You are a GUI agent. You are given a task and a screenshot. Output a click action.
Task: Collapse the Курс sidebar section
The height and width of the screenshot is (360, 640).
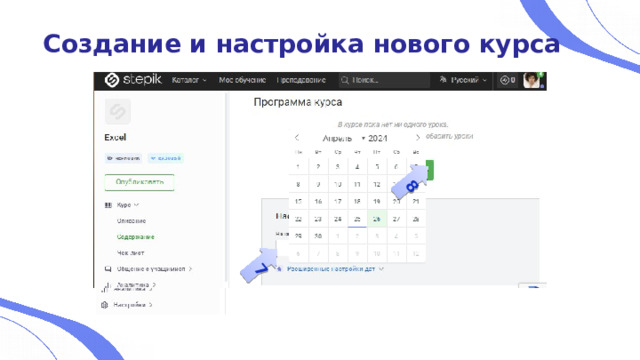tap(128, 205)
